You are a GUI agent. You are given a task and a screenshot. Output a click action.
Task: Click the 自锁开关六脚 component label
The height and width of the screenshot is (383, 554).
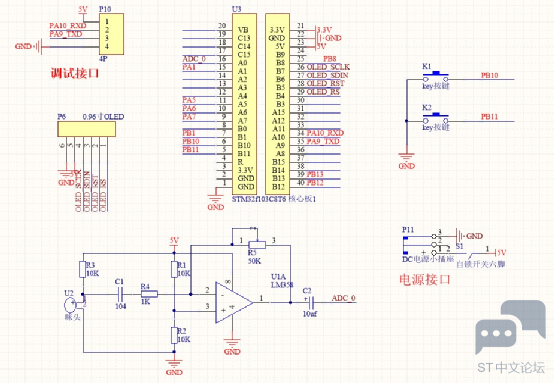tap(481, 265)
